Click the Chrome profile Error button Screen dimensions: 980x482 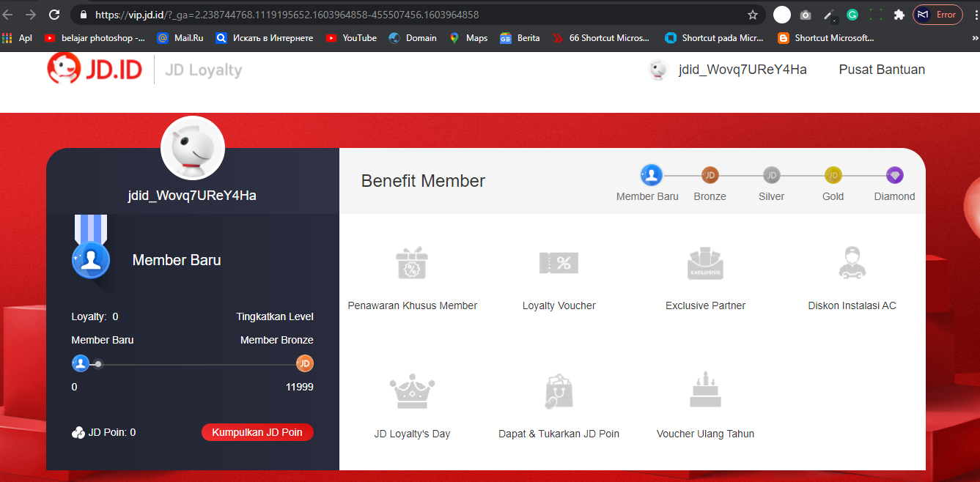937,15
